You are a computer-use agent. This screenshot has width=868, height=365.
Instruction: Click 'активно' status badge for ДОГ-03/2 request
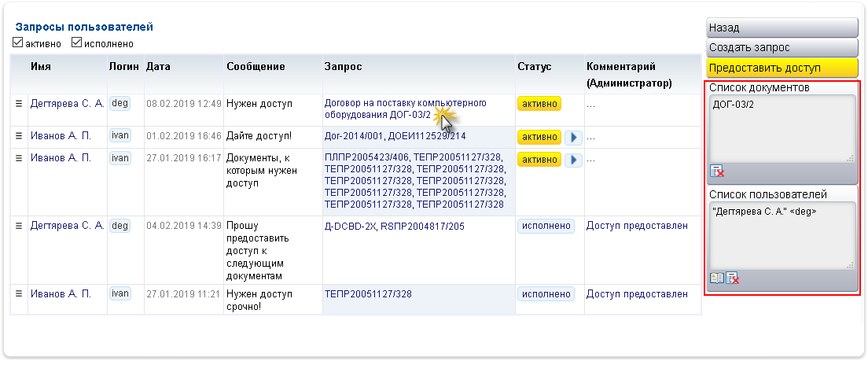pos(539,103)
